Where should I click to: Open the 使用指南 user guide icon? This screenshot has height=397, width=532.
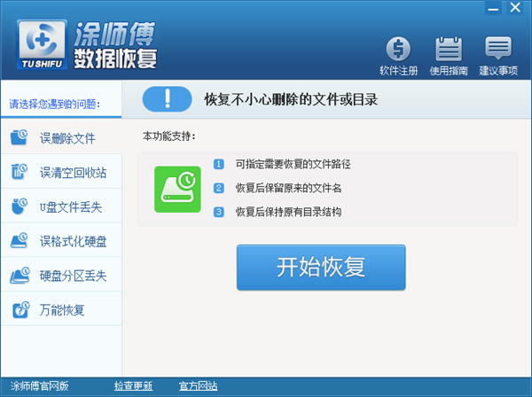pyautogui.click(x=449, y=50)
